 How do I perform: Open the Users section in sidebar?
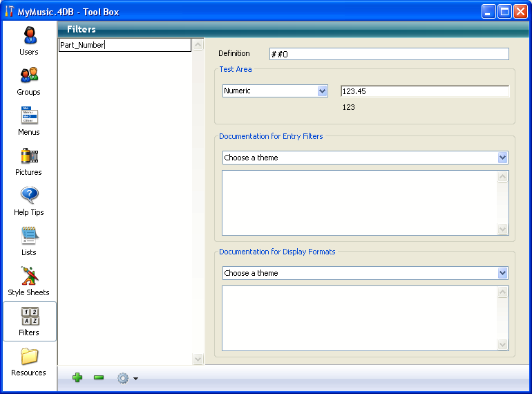coord(28,40)
